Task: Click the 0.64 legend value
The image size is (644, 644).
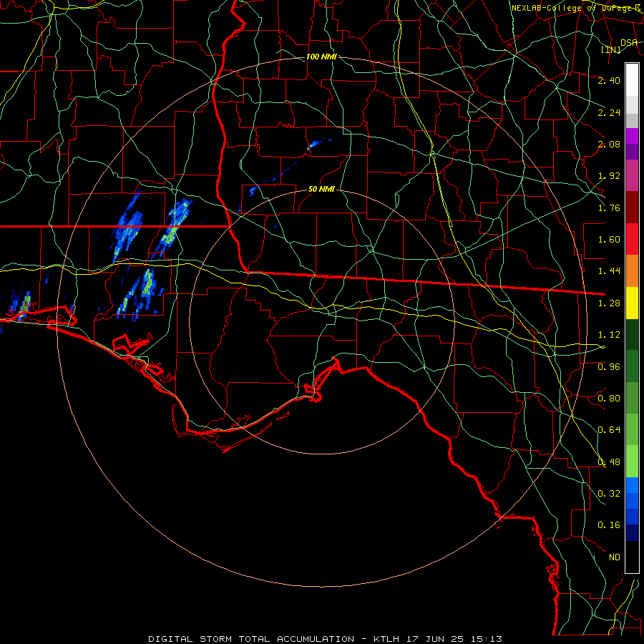Action: (x=609, y=430)
